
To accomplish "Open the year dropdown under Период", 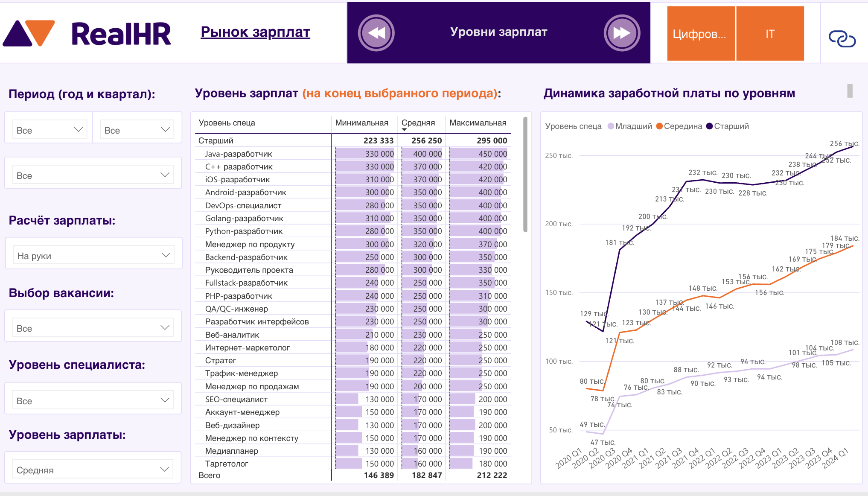I will click(49, 128).
